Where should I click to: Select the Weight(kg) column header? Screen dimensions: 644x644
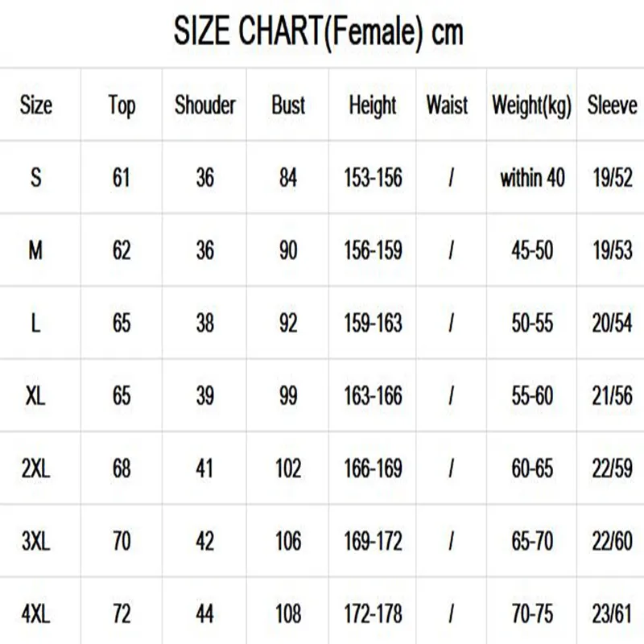point(532,105)
